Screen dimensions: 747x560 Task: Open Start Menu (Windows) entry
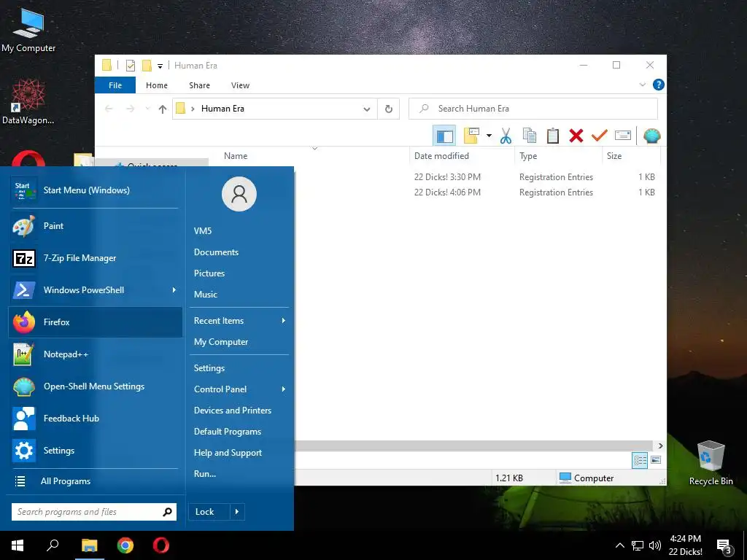pos(96,190)
